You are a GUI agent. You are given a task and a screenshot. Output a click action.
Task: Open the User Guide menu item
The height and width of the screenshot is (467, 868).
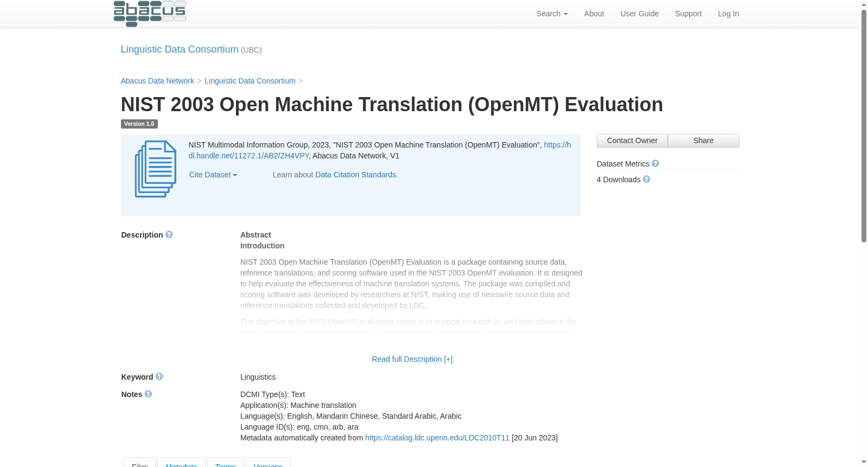coord(640,14)
